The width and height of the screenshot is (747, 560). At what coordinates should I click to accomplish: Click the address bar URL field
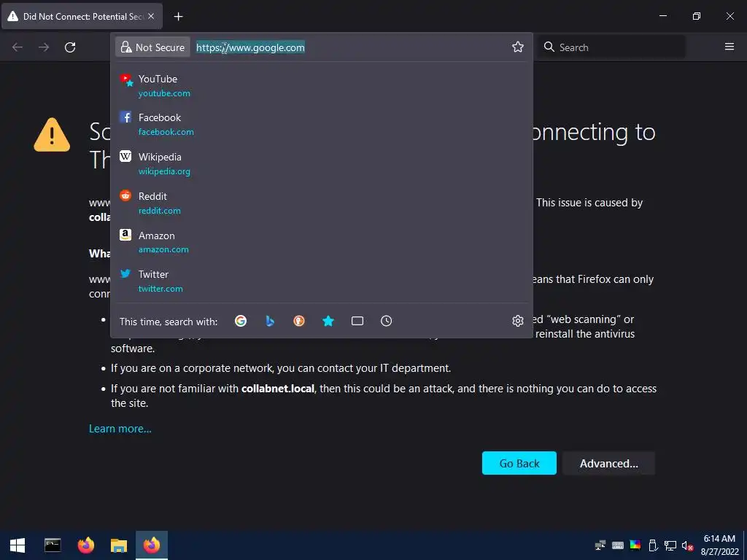coord(350,47)
